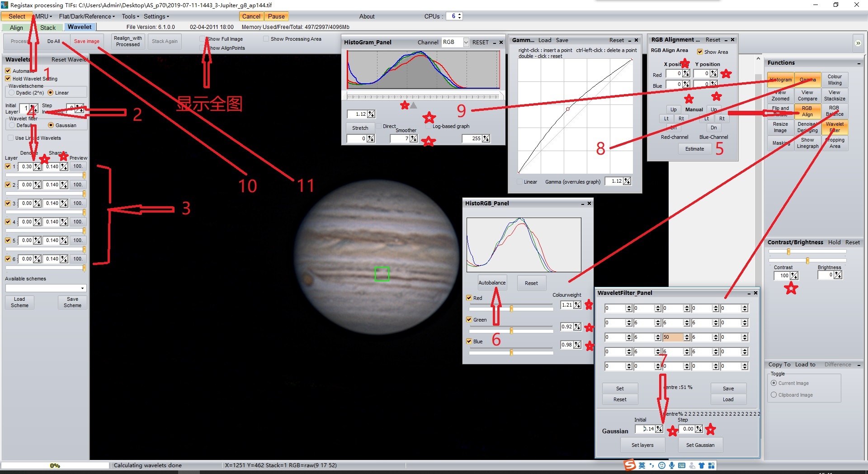Toggle Show Area in RGB Align panel
The image size is (868, 474).
700,52
